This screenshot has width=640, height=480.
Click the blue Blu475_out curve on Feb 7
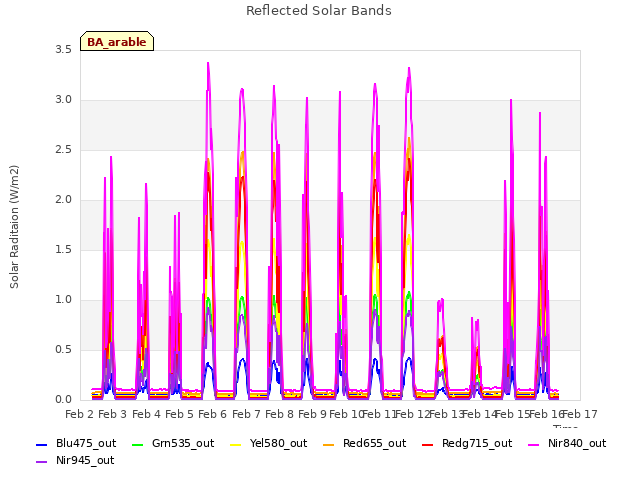pos(243,359)
